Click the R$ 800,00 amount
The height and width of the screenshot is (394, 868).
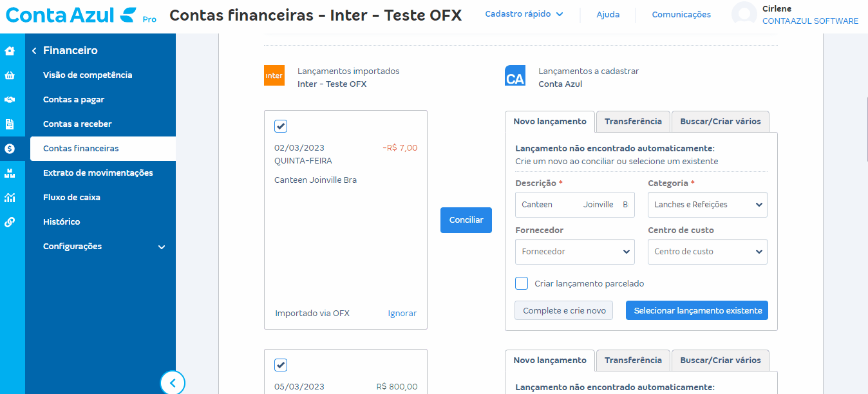coord(397,387)
